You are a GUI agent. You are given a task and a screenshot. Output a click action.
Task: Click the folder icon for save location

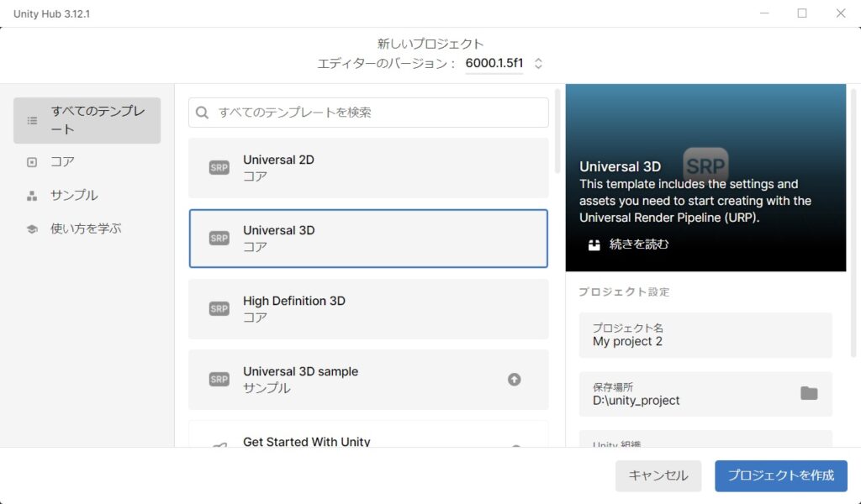click(809, 393)
